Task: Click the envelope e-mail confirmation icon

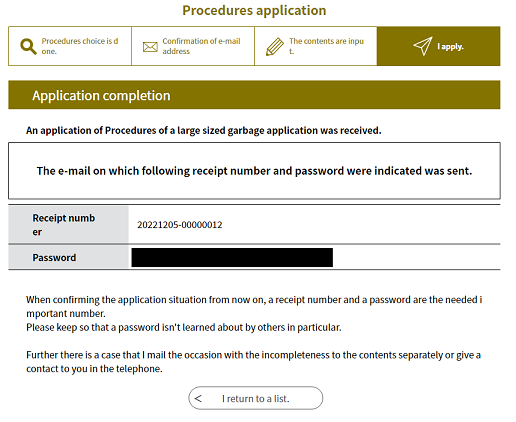Action: point(150,47)
